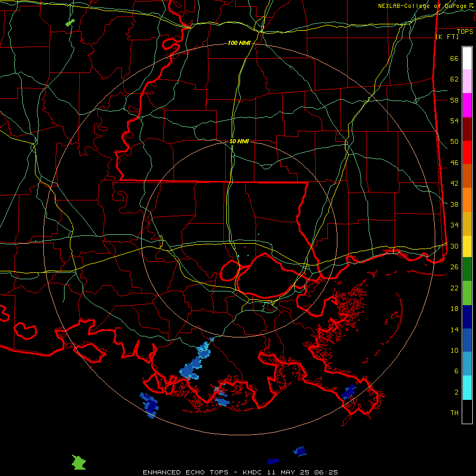Select the medium blue legend swatch

[467, 340]
